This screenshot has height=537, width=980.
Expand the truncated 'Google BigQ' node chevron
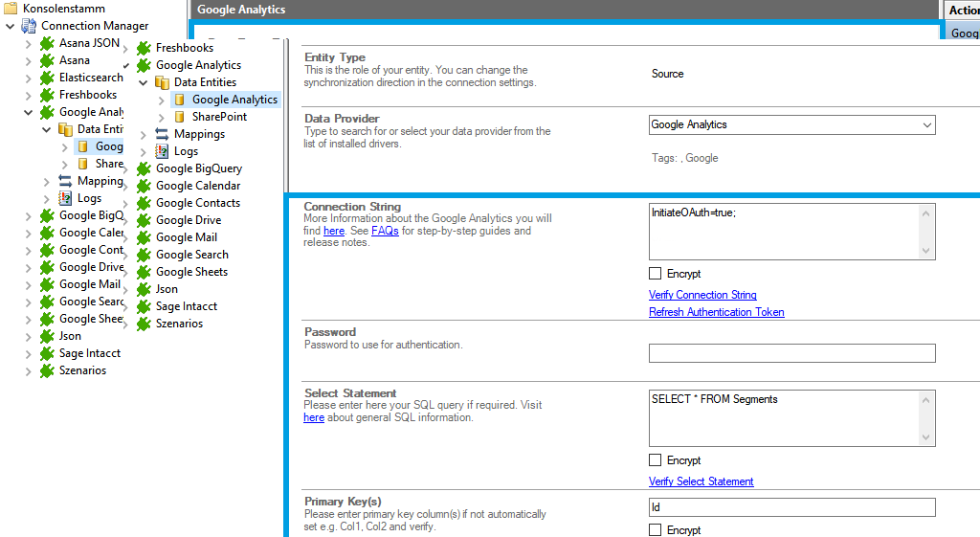[28, 216]
